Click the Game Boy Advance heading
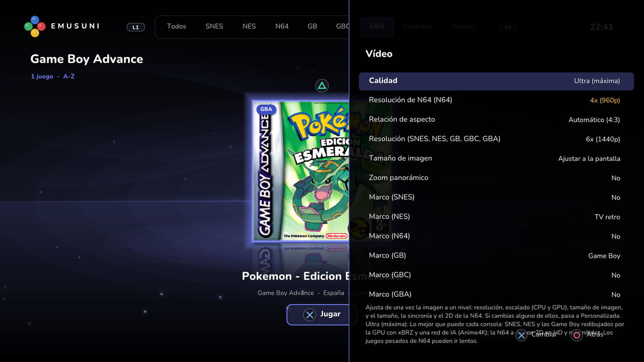The image size is (644, 362). pyautogui.click(x=87, y=59)
